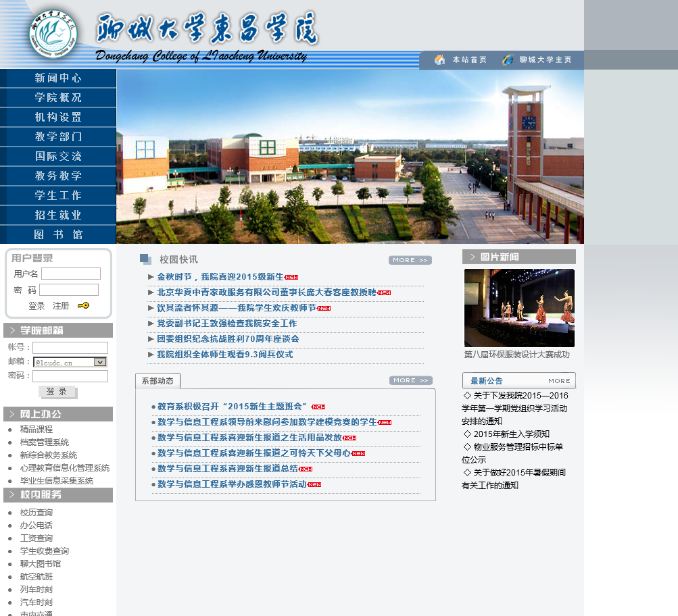Image resolution: width=678 pixels, height=616 pixels.
Task: Open 汽车时刻 link
Action: point(37,602)
